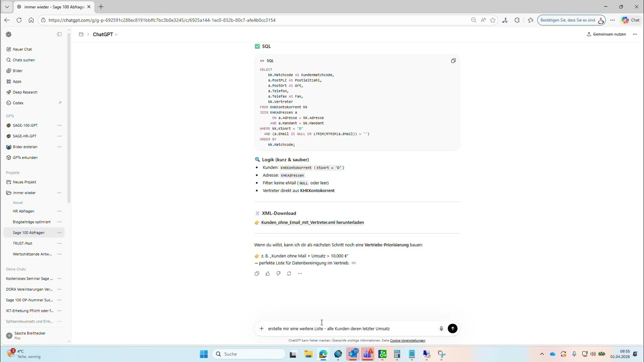The height and width of the screenshot is (362, 644).
Task: Open Sage 100 OP-Nummer chat
Action: (29, 300)
